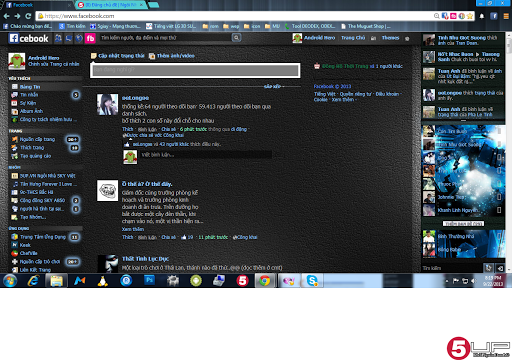512x360 pixels.
Task: Click the browser back arrow
Action: [6, 16]
